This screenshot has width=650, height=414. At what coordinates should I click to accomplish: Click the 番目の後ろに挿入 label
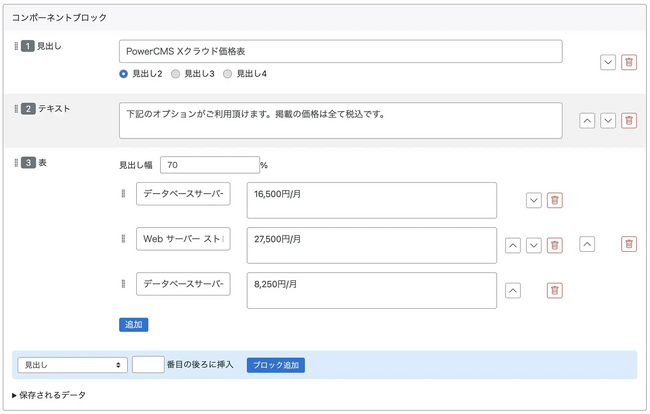click(x=200, y=365)
